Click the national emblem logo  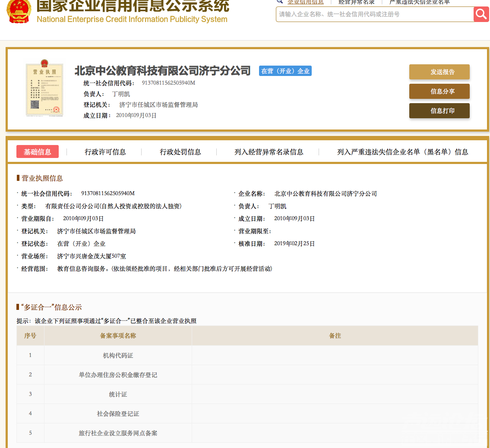click(19, 11)
